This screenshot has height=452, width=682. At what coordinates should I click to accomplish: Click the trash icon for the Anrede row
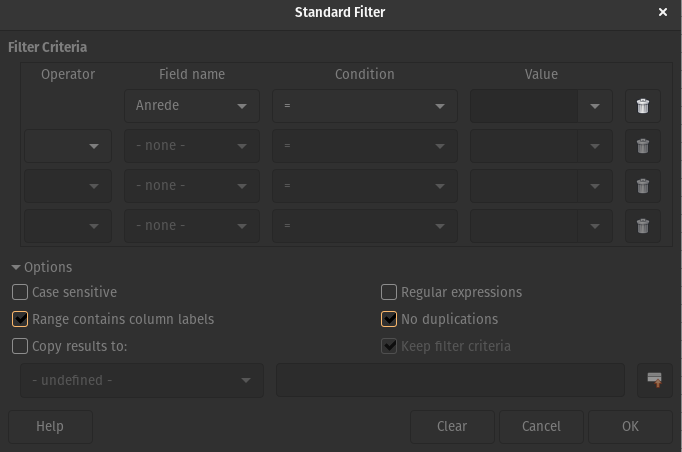coord(643,106)
